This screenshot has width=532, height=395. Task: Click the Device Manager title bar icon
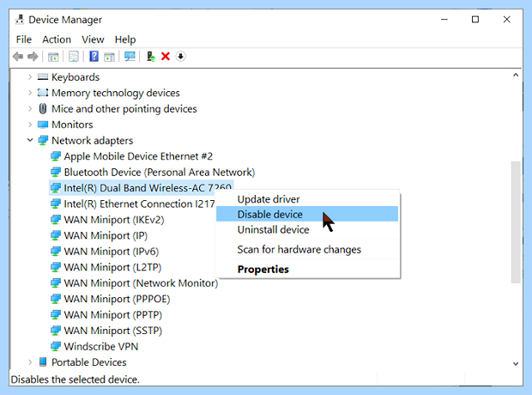20,20
